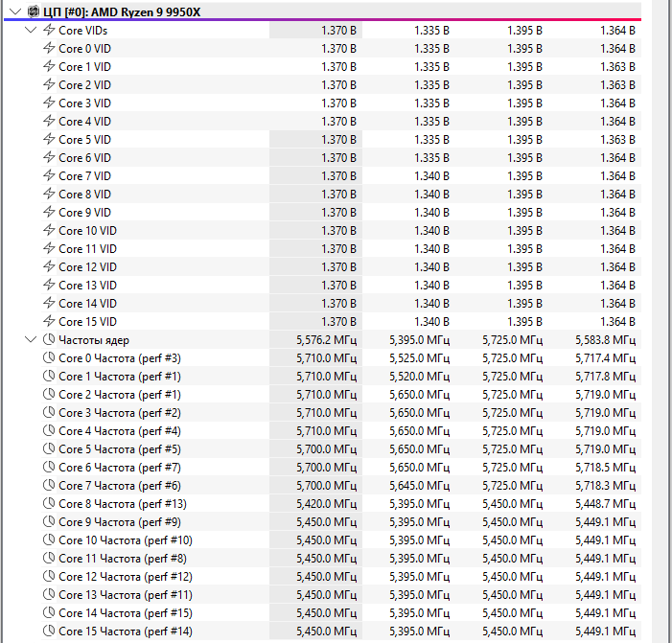This screenshot has width=672, height=643.
Task: Click the ЦП [#0]: AMD Ryzen 9 9950X title
Action: click(x=122, y=12)
